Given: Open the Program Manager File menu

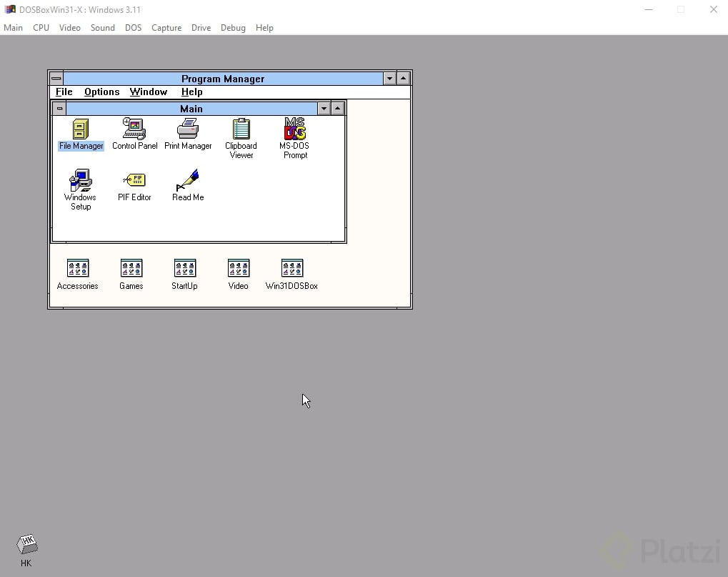Looking at the screenshot, I should click(x=64, y=92).
